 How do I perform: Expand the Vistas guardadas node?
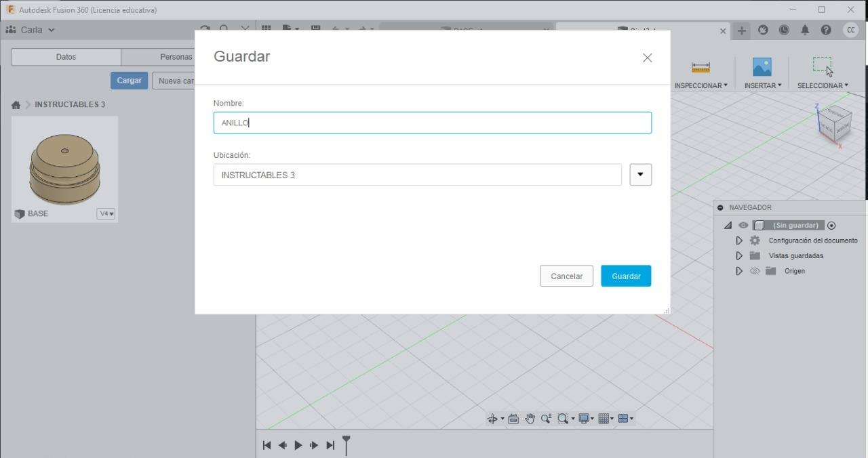[x=739, y=255]
